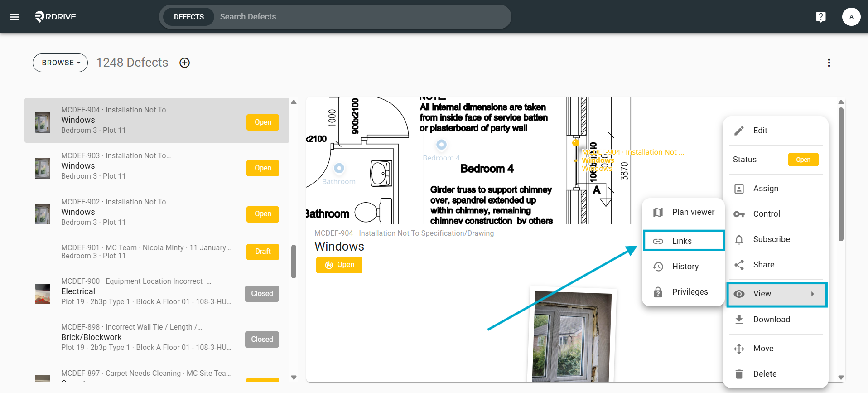
Task: Choose Share from the context menu
Action: tap(776, 265)
